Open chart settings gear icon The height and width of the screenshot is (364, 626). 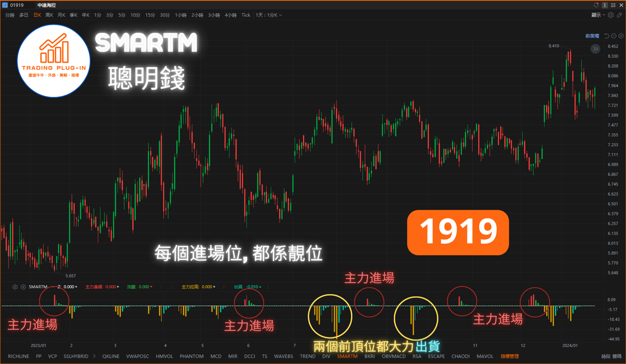tap(611, 15)
